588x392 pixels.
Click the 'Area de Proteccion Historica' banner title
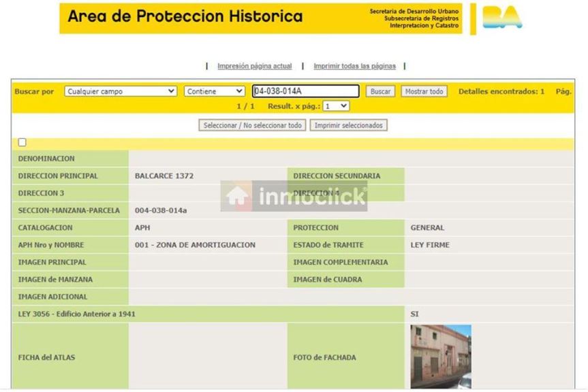[x=185, y=16]
